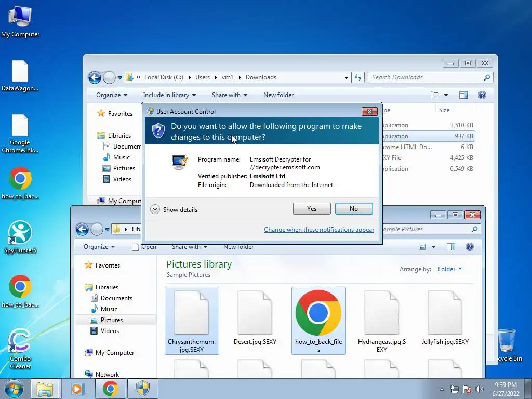
Task: Open the DataWagon desktop file
Action: tap(20, 76)
